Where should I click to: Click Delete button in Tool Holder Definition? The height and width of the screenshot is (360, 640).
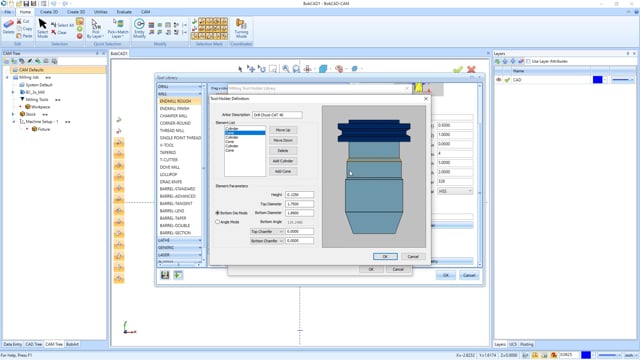pos(283,151)
